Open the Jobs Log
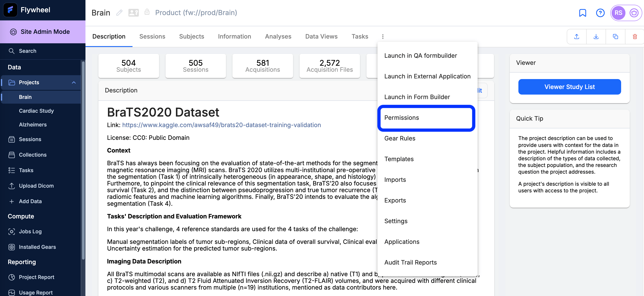The image size is (644, 296). pos(30,231)
